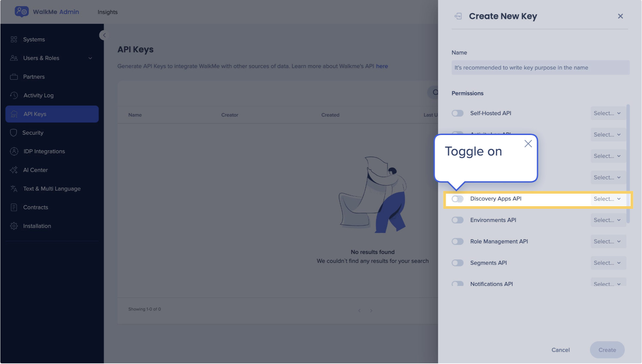Click the Partners briefcase icon
The image size is (642, 364).
tap(14, 77)
